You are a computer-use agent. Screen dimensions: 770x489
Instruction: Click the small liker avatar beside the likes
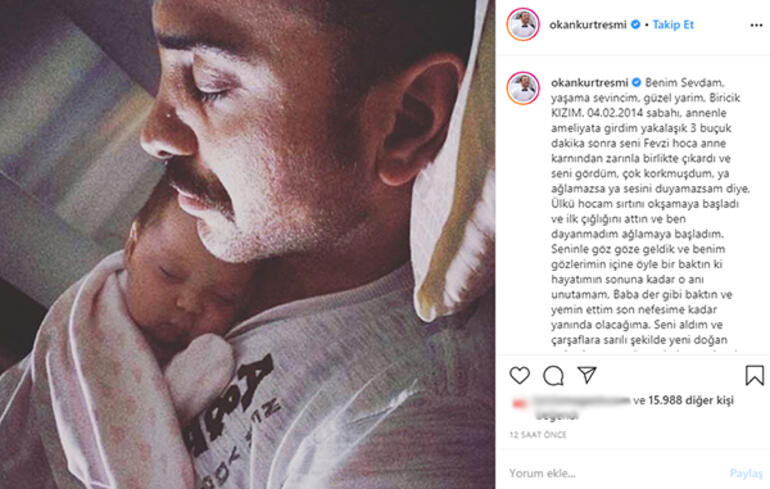point(520,404)
